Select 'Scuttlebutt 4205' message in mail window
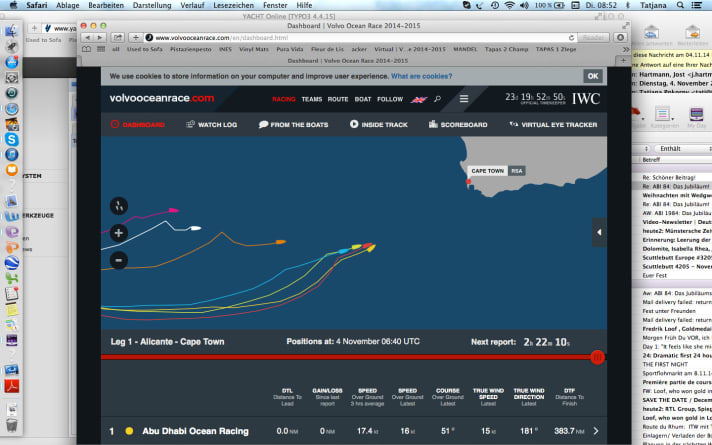The image size is (712, 445). 677,267
